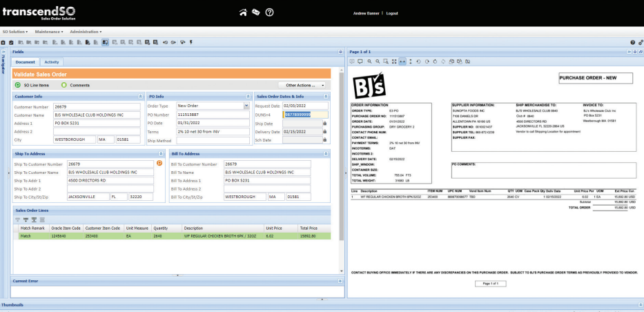Screen dimensions: 644x312
Task: Toggle the Navigator side panel open
Action: click(x=3, y=52)
